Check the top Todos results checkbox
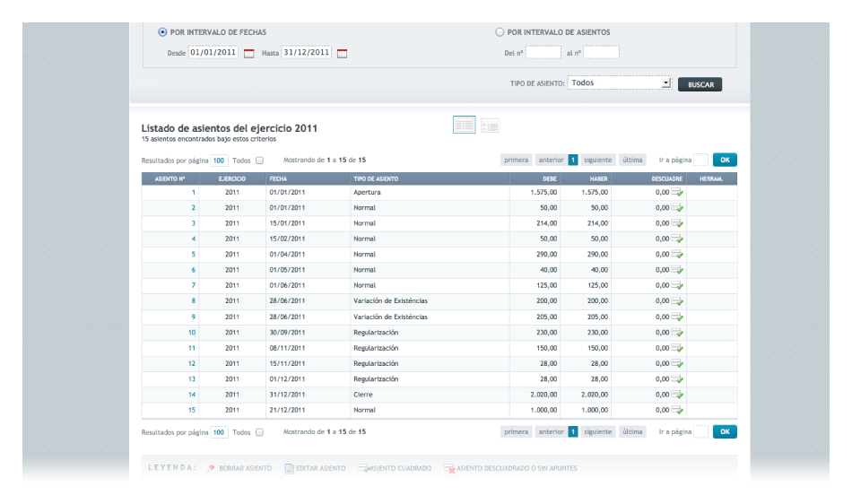Viewport: 852px width, 504px height. pos(260,161)
